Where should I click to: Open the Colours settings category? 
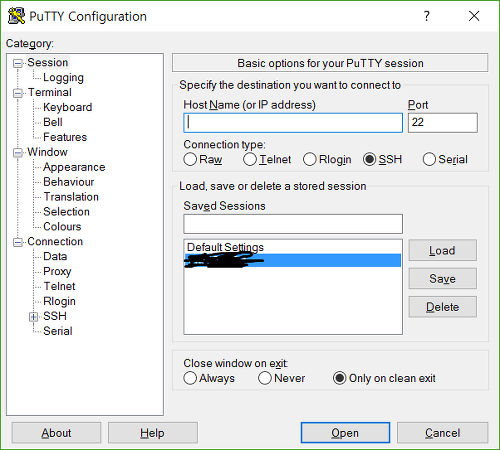tap(62, 227)
